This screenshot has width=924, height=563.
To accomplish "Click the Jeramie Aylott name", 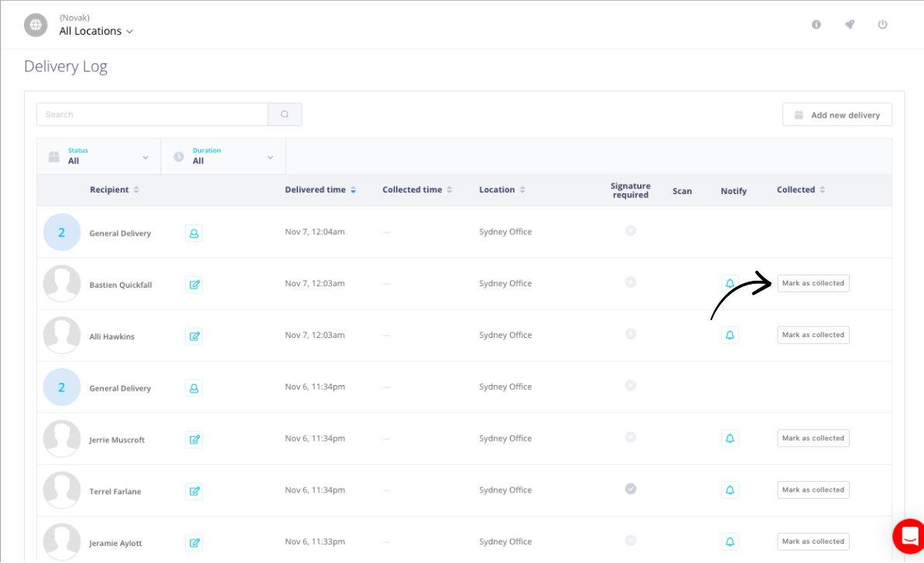I will (115, 544).
